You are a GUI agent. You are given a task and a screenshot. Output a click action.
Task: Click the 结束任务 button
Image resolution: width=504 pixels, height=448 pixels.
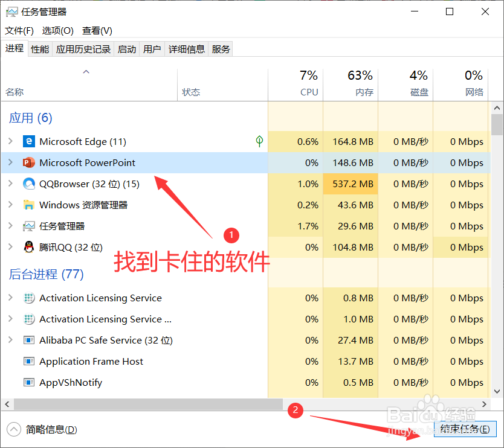[x=464, y=429]
